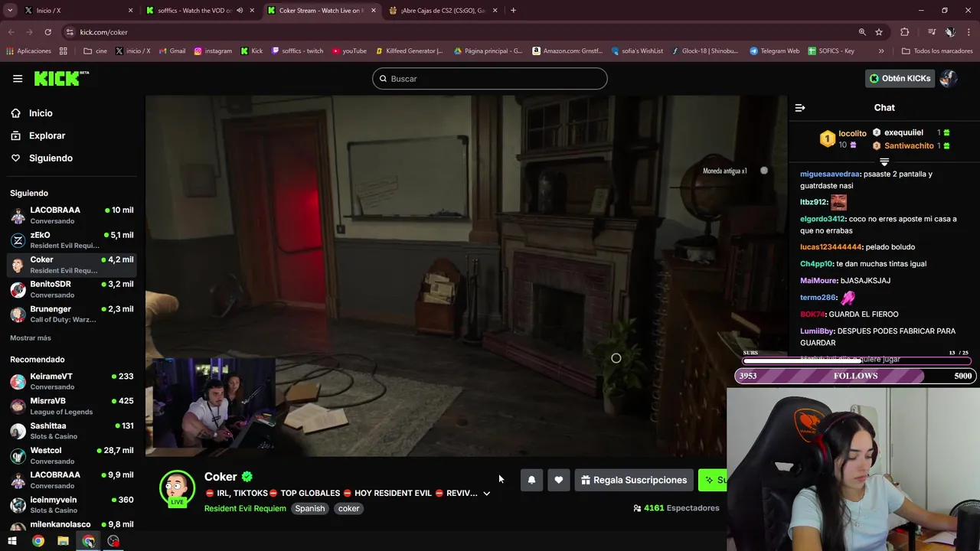Open the Gmail bookmark
This screenshot has height=551, width=980.
tap(172, 51)
